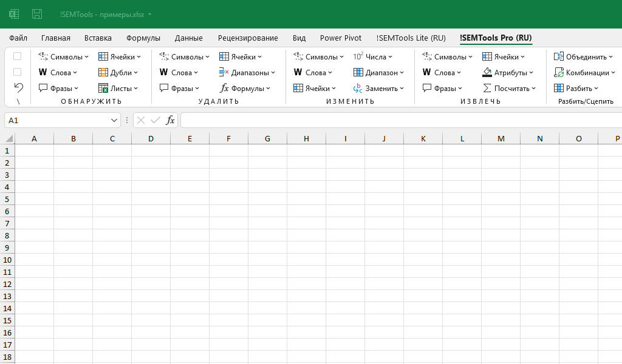Open the Числа numbers menu
This screenshot has height=364, width=622.
coord(372,56)
